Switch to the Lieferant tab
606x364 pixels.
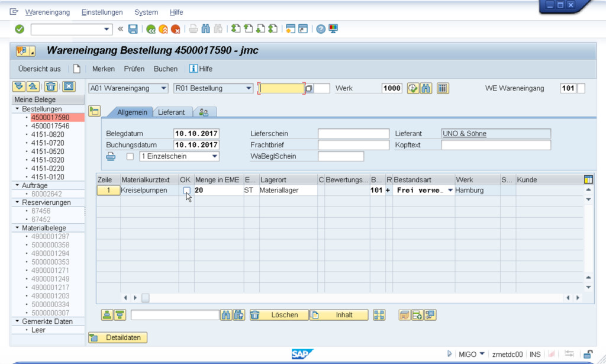point(171,112)
